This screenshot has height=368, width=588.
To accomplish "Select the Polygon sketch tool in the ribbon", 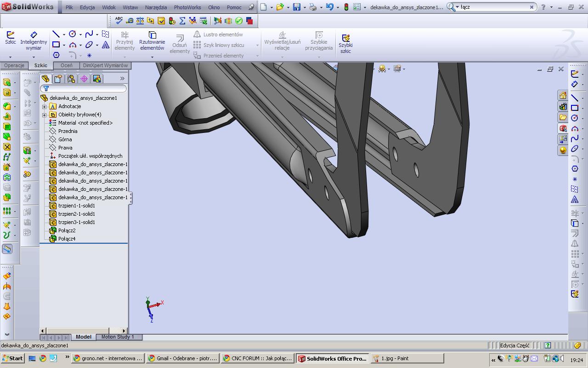I will (x=56, y=55).
